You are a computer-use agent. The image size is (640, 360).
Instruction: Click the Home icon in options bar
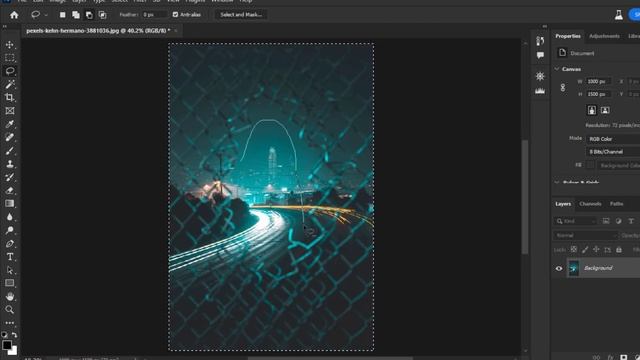click(x=14, y=15)
